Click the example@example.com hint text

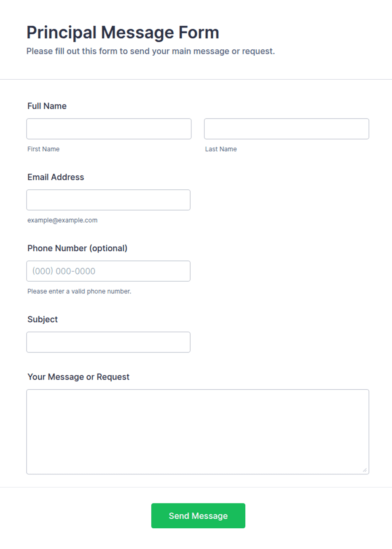click(x=62, y=220)
